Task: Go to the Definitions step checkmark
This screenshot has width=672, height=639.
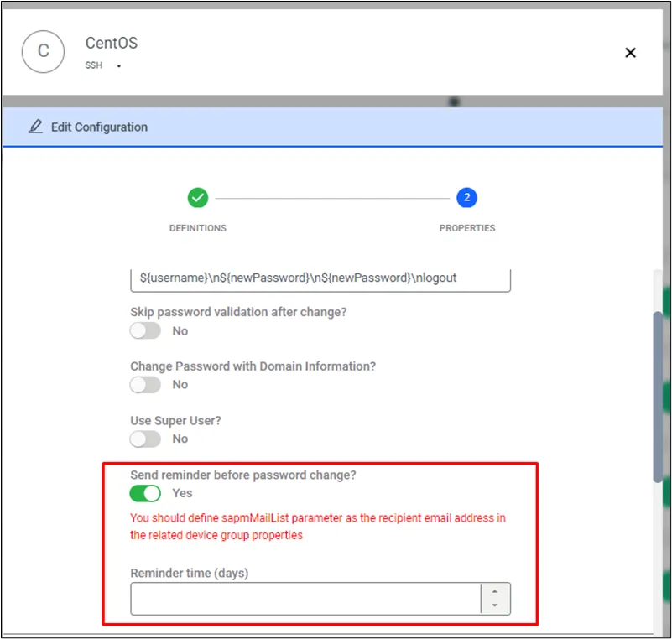Action: (197, 198)
